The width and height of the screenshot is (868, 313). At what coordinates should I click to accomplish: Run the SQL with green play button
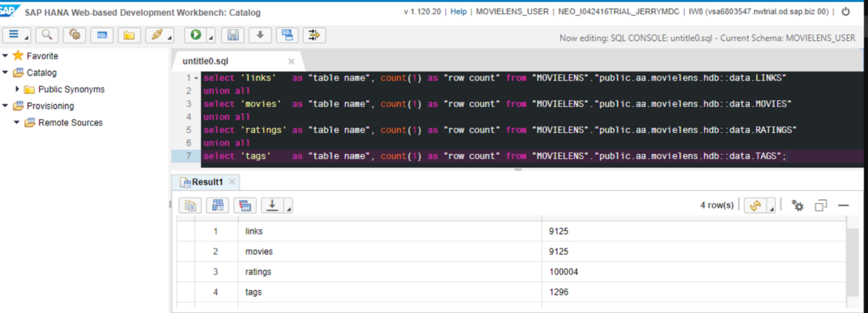[x=196, y=35]
